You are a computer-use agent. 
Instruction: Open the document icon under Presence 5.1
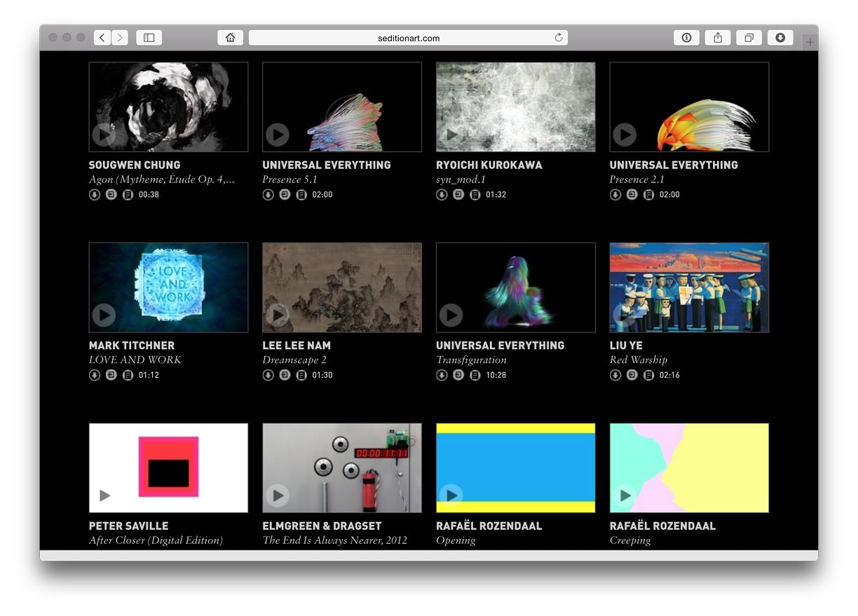301,195
